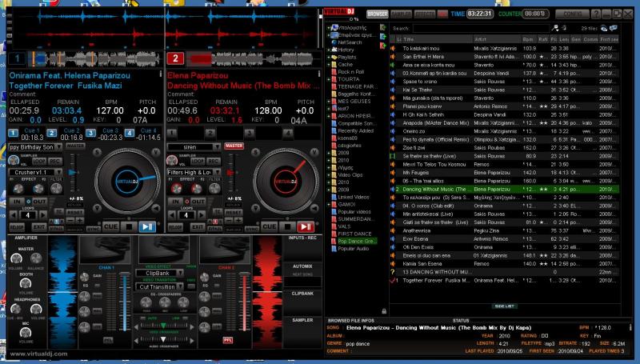Play or pause deck 2 (red button)
Image resolution: width=640 pixels, height=364 pixels.
306,226
